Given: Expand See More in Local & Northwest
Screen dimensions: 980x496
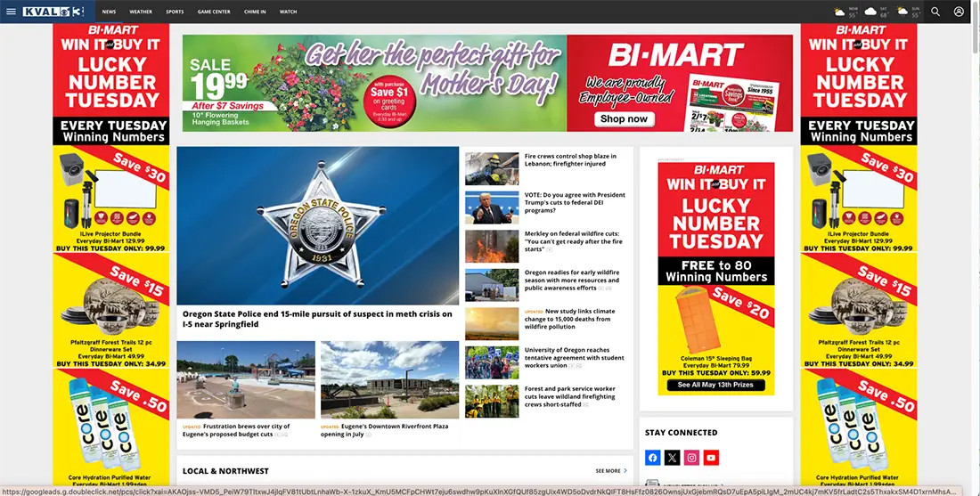Looking at the screenshot, I should click(x=611, y=471).
